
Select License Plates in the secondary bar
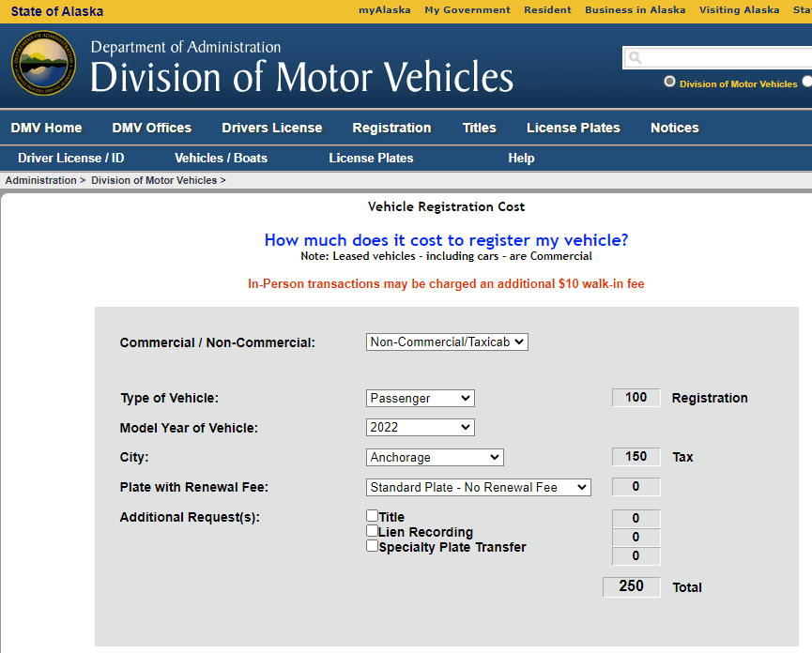coord(372,158)
